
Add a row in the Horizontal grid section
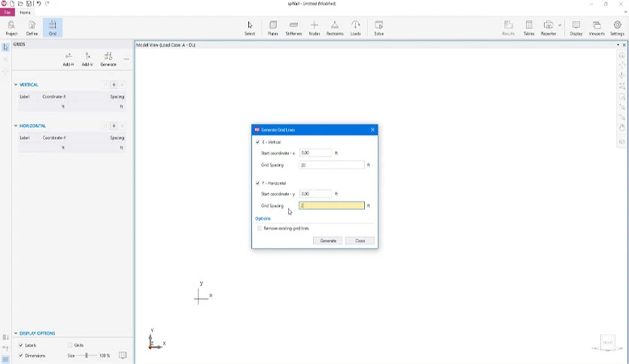[x=114, y=126]
